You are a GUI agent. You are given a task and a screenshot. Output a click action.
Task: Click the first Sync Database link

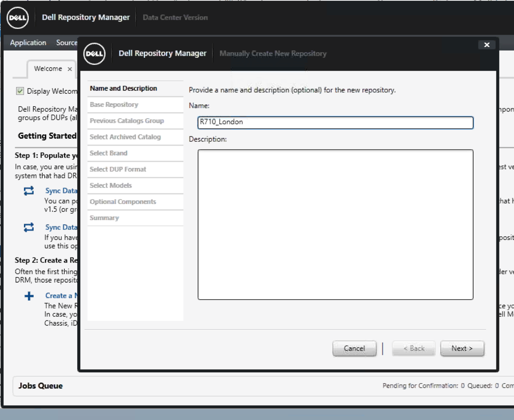coord(61,191)
